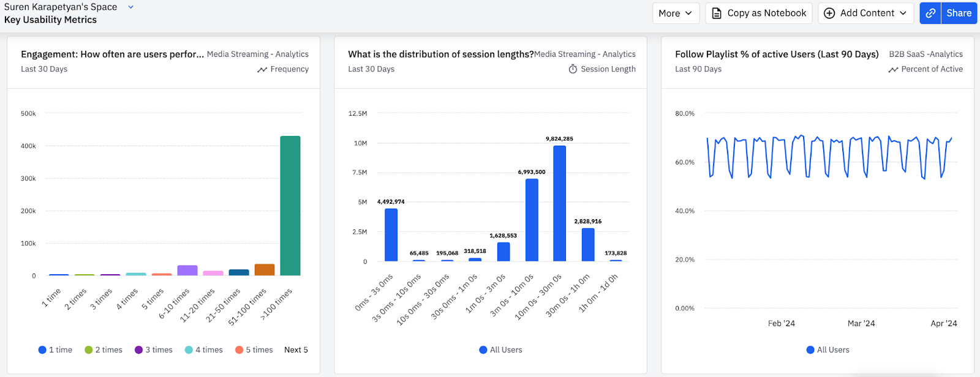Click the >100 times x-axis label

277,304
